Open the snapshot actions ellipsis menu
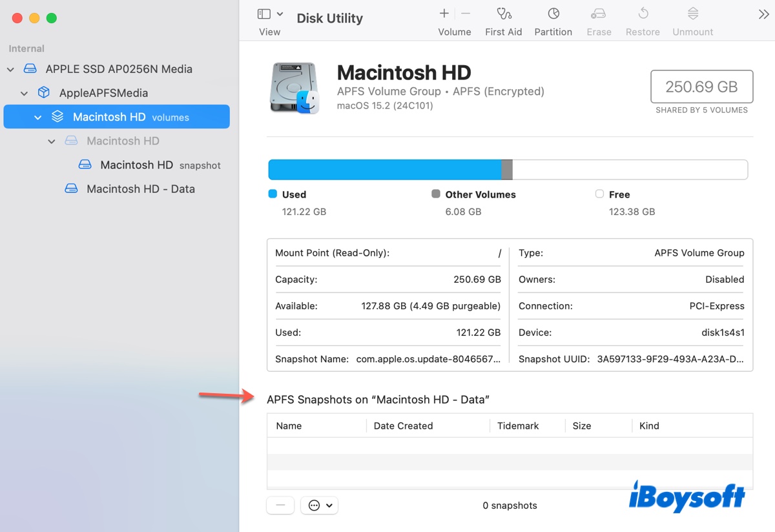 coord(319,506)
